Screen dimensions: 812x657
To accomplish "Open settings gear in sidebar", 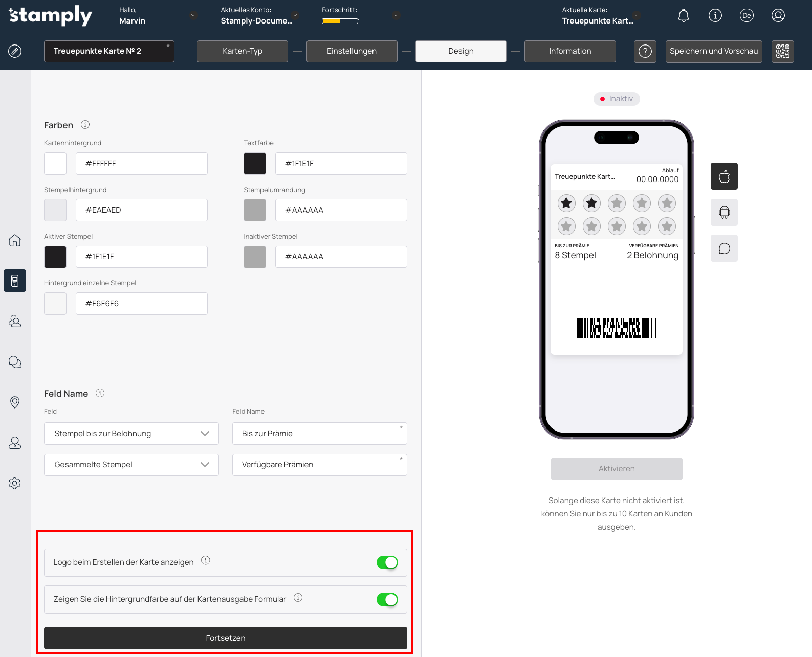I will pos(15,483).
